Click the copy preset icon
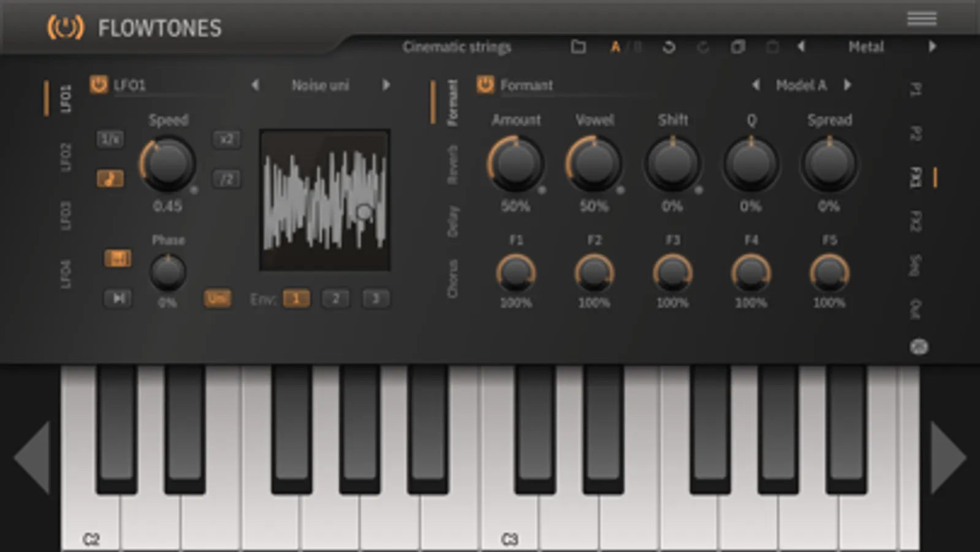Image resolution: width=980 pixels, height=552 pixels. tap(738, 47)
